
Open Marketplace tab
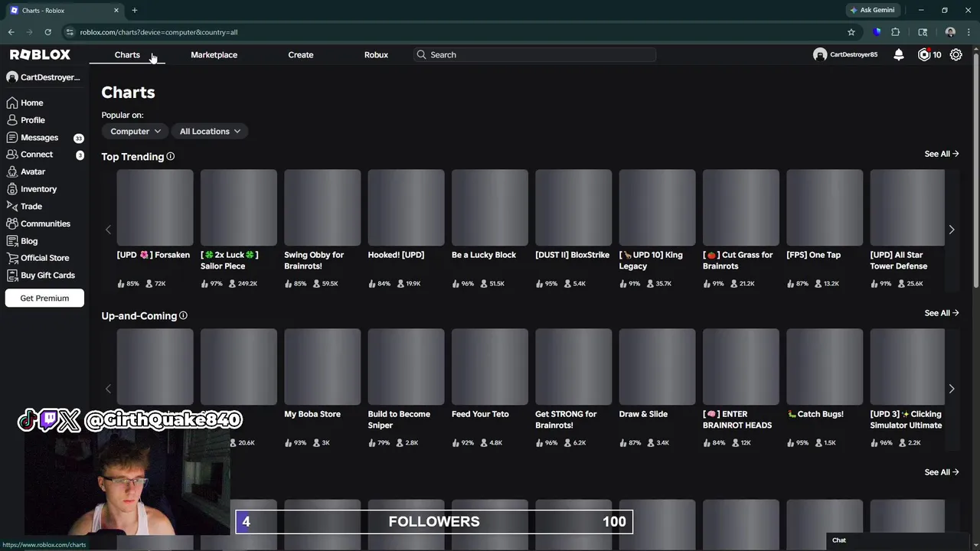click(214, 54)
